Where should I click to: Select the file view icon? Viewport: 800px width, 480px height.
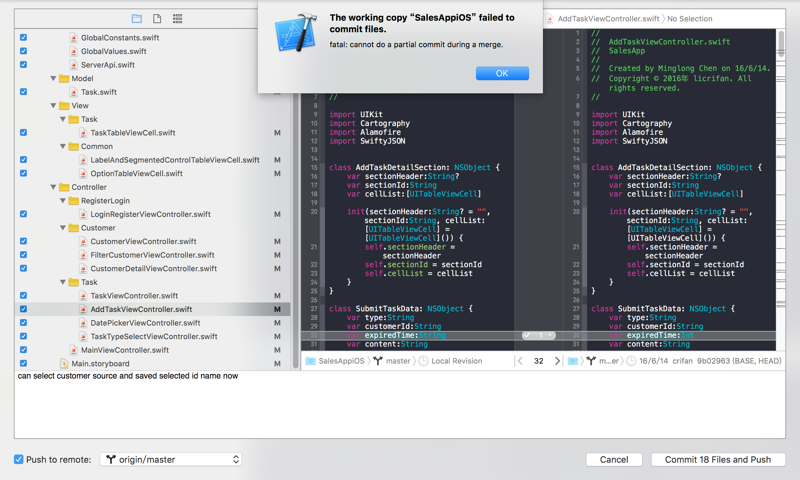point(157,19)
